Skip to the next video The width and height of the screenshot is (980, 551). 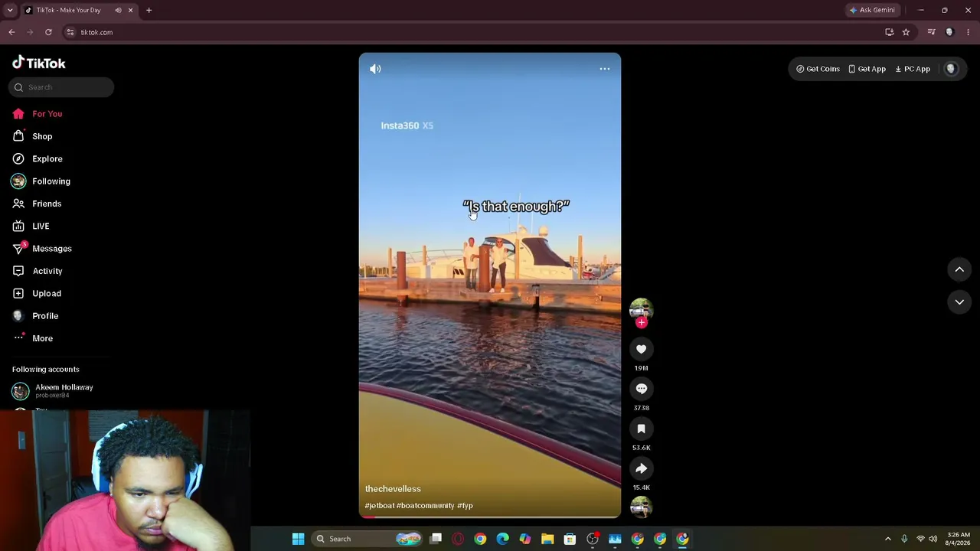click(959, 302)
